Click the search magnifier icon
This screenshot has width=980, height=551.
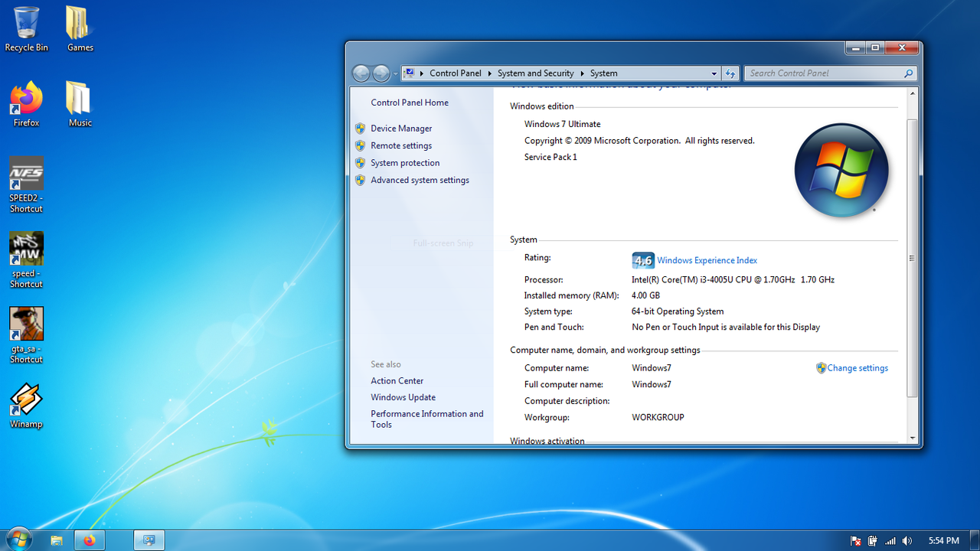point(908,73)
